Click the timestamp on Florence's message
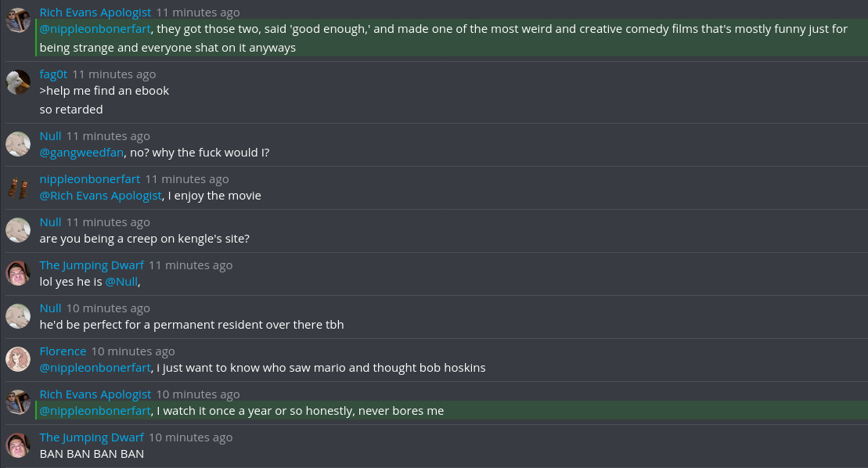Viewport: 868px width, 468px height. coord(132,351)
